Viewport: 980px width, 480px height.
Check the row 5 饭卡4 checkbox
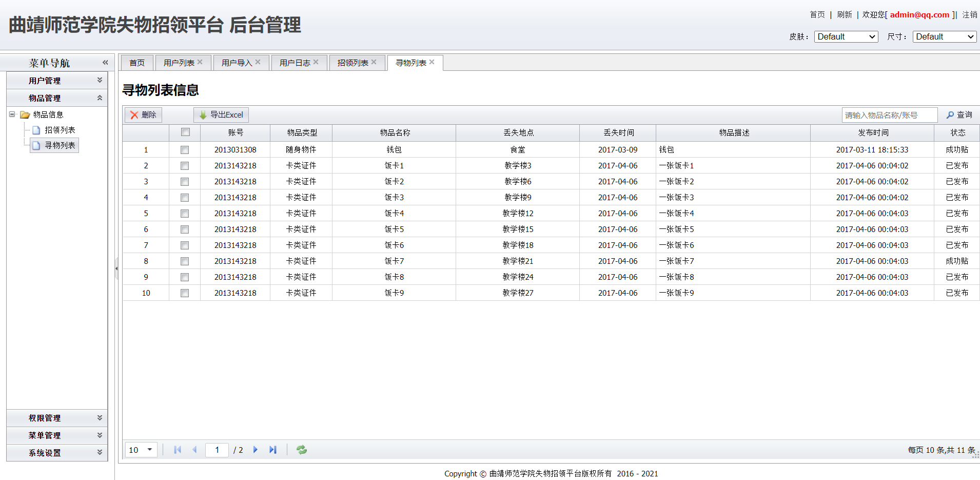coord(185,214)
